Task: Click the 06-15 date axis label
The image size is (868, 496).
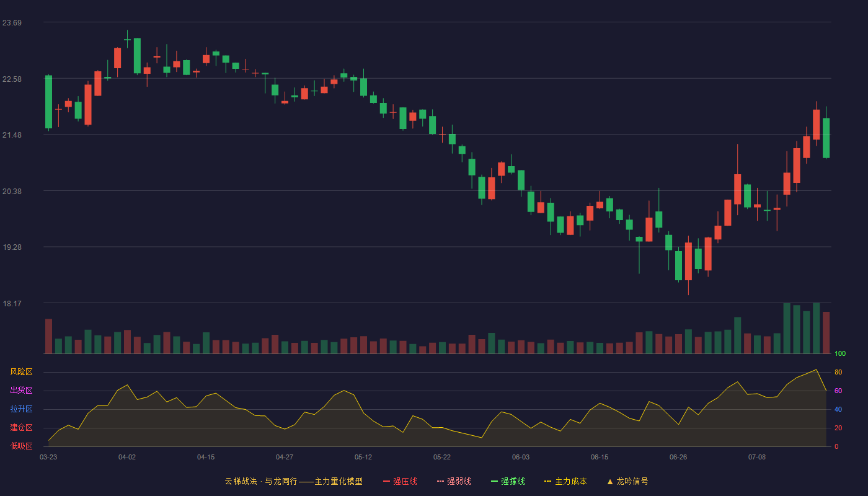Action: pyautogui.click(x=600, y=457)
